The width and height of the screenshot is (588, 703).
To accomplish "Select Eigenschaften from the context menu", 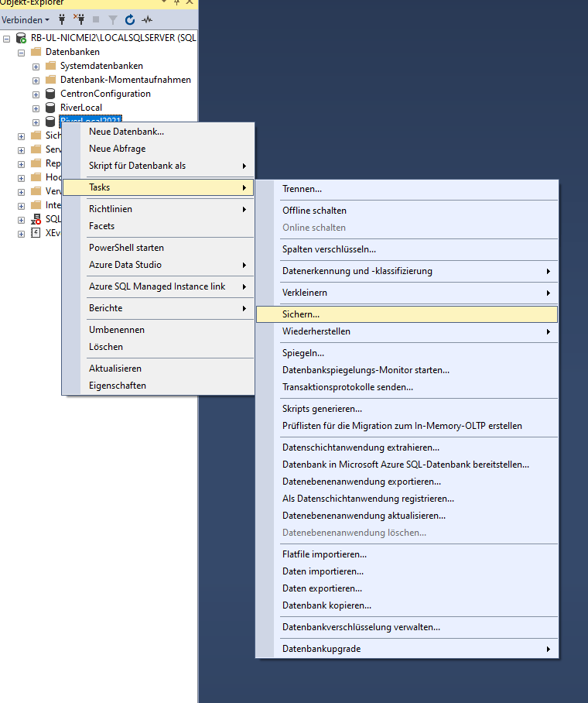I will [117, 386].
